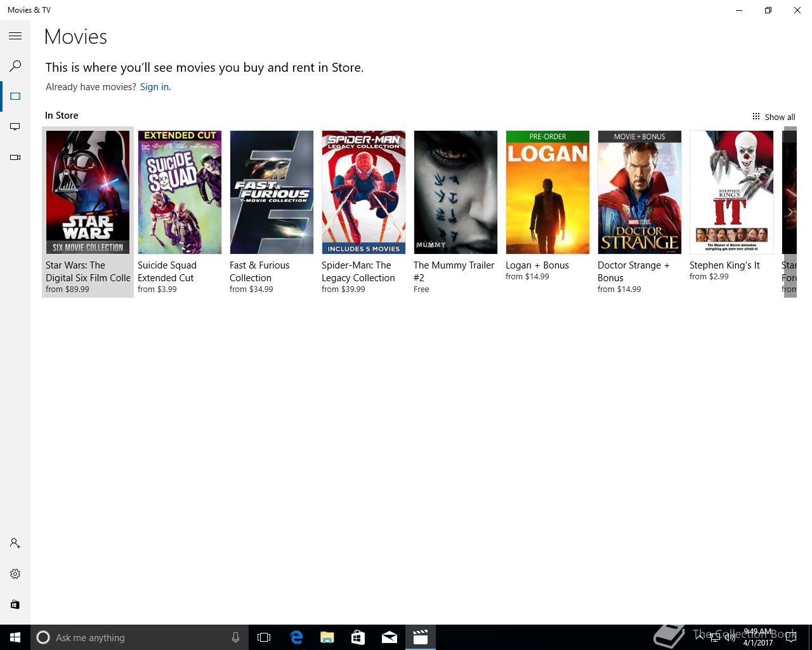
Task: Select the Movies film-strip sidebar icon
Action: (x=15, y=96)
